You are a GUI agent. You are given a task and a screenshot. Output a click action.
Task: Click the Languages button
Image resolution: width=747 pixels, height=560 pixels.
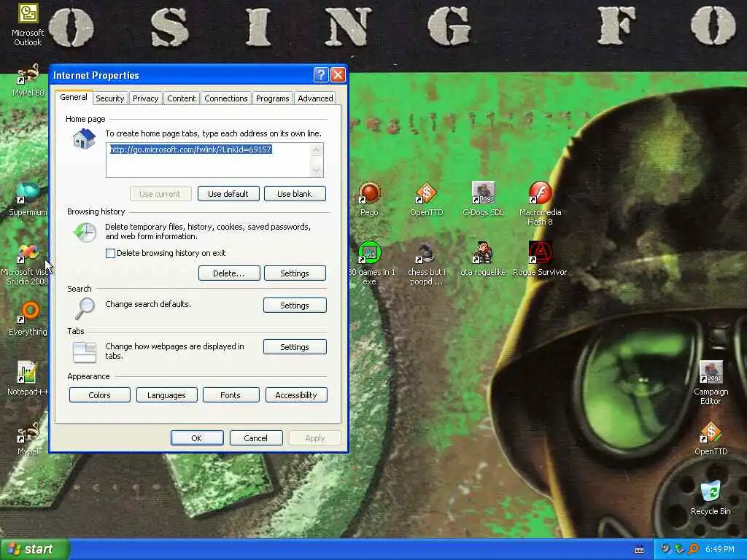(x=166, y=395)
